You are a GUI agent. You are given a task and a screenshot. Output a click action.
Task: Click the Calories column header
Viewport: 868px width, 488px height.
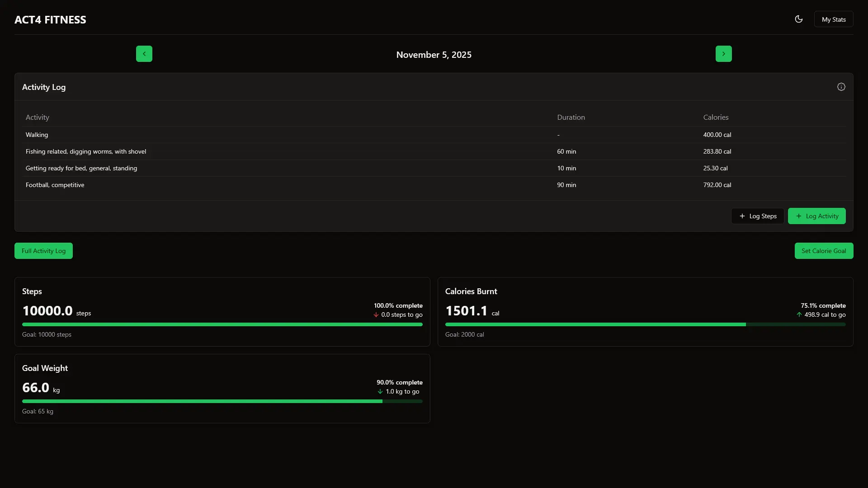(716, 117)
